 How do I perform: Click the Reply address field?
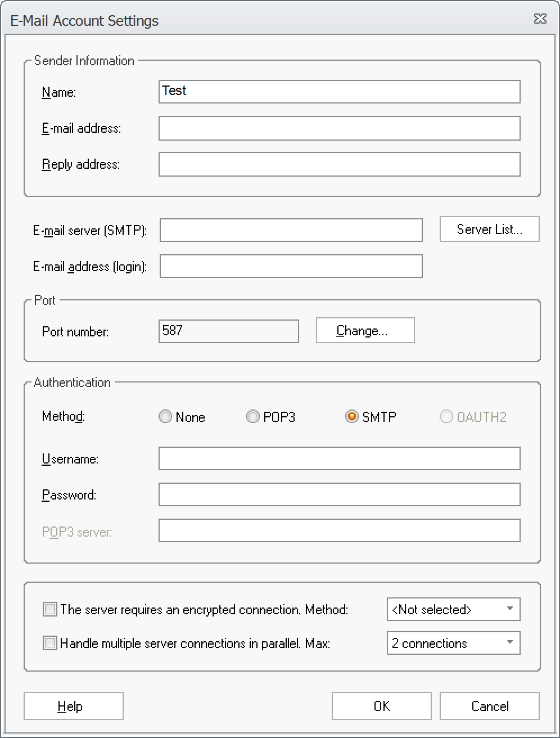point(339,164)
